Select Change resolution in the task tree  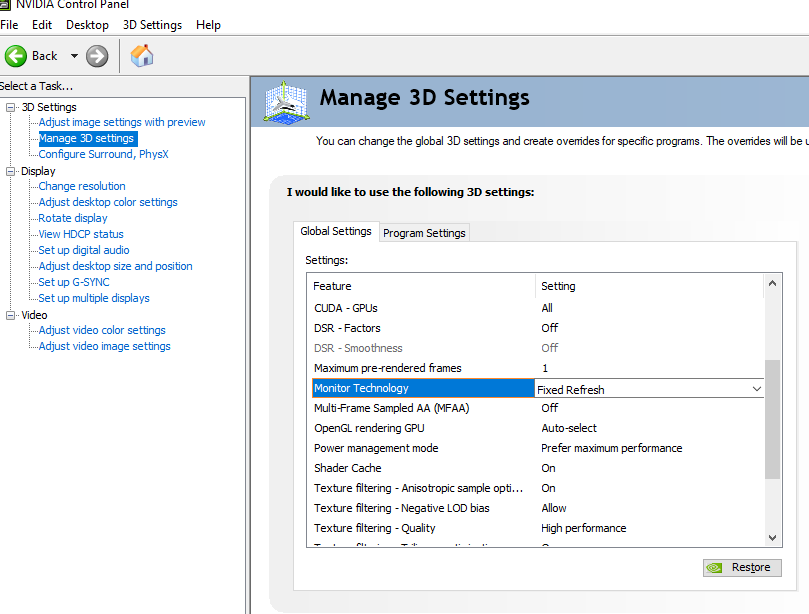tap(82, 186)
